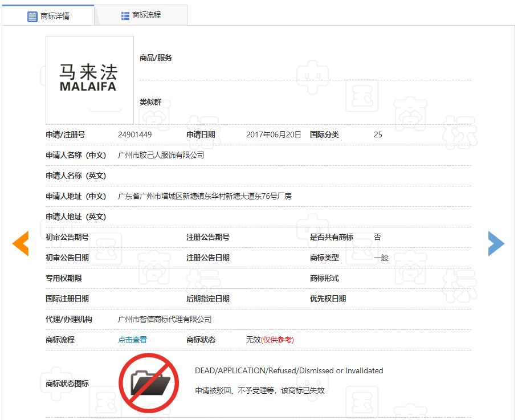Select agency 广州市智信商标代理有限公司
This screenshot has height=420, width=518.
[x=165, y=319]
